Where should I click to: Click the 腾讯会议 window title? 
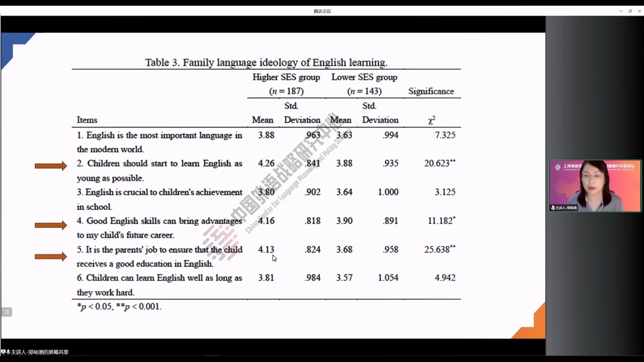pyautogui.click(x=322, y=11)
